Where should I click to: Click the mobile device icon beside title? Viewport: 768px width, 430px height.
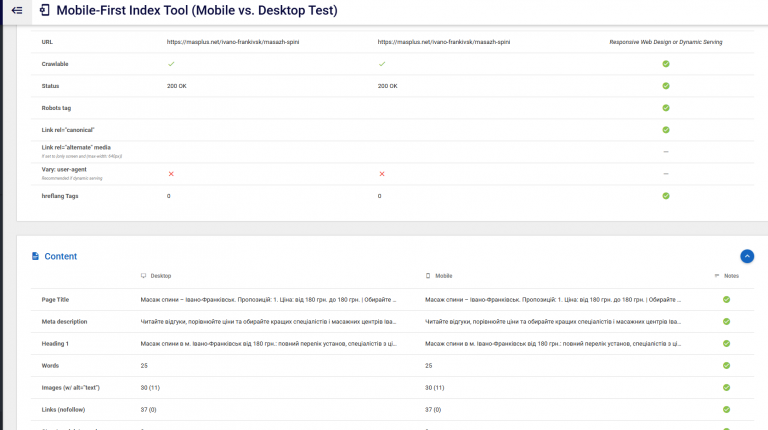click(45, 10)
